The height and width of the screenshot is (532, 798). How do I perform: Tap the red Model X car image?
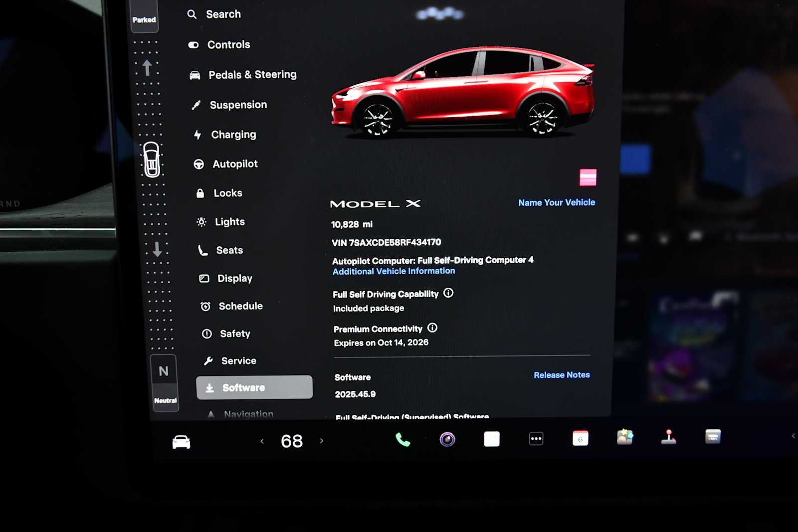click(x=463, y=91)
